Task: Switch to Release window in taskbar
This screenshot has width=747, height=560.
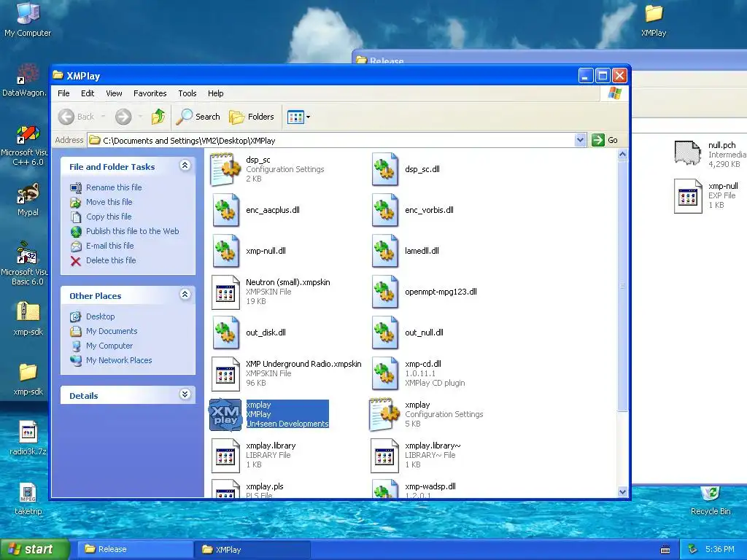Action: point(134,550)
